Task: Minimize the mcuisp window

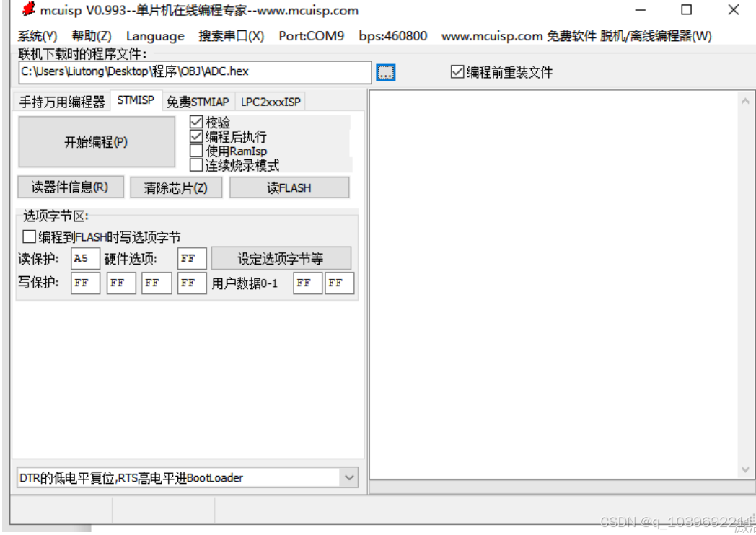Action: pyautogui.click(x=640, y=9)
